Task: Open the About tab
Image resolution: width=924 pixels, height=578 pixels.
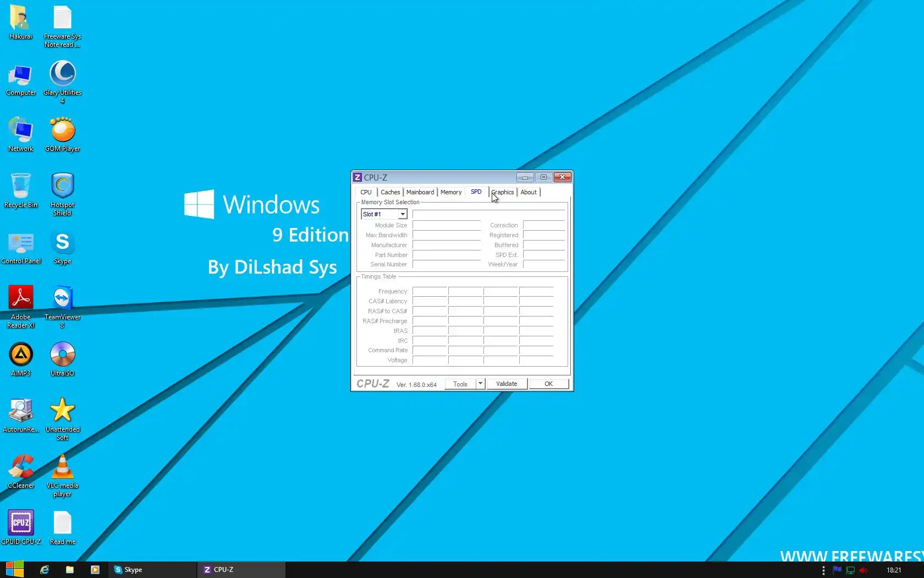Action: (529, 192)
